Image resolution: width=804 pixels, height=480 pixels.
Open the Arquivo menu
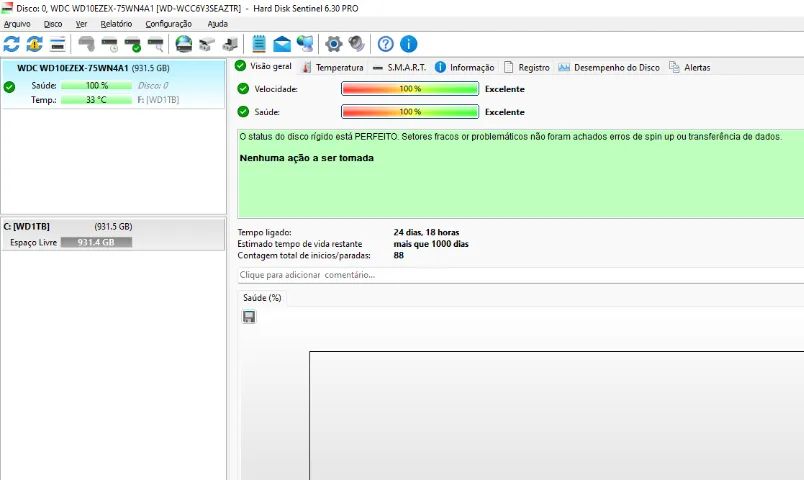pos(17,24)
